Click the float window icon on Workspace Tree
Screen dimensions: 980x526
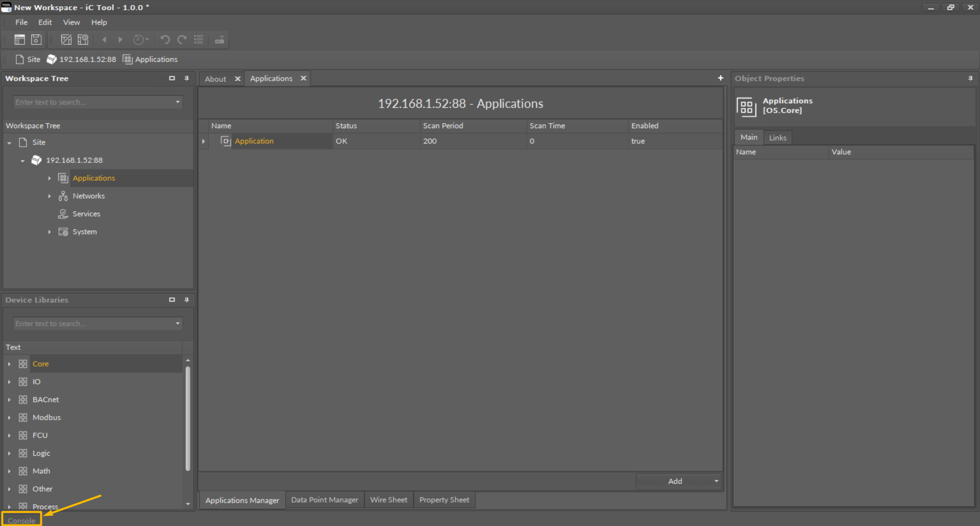172,78
